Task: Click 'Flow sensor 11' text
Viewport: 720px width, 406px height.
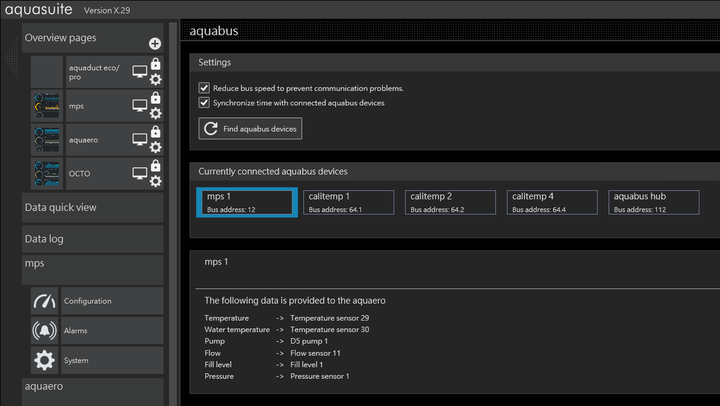Action: [x=315, y=353]
